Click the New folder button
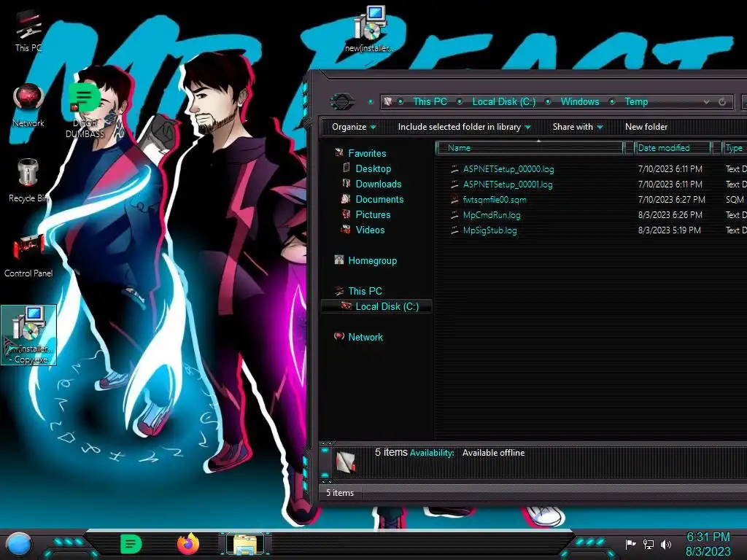Image resolution: width=747 pixels, height=560 pixels. pyautogui.click(x=646, y=127)
